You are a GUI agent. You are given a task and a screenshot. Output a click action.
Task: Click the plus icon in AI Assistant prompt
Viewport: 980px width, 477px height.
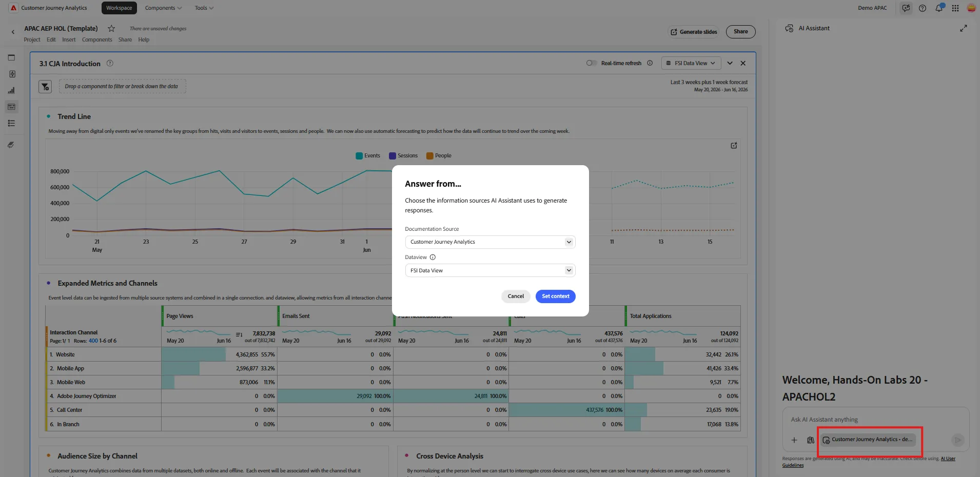pos(794,440)
